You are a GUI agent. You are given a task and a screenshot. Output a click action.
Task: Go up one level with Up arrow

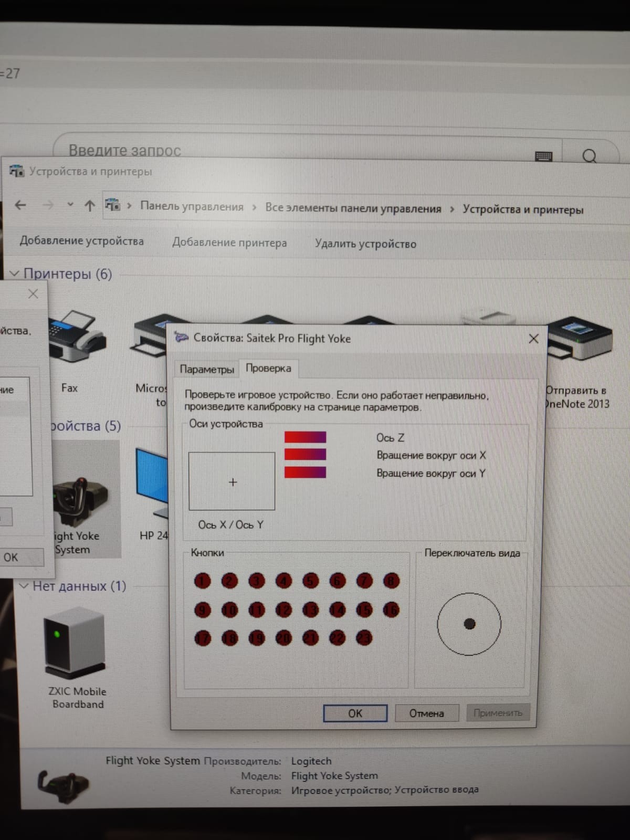pyautogui.click(x=90, y=206)
